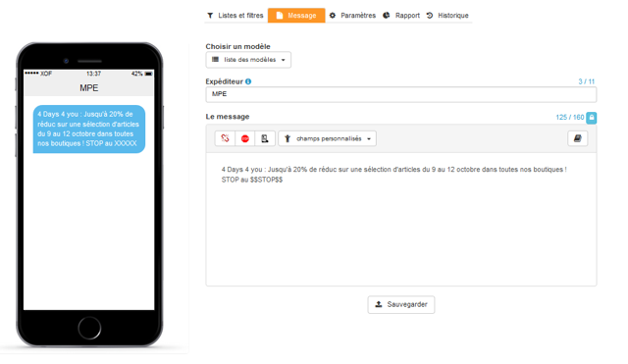This screenshot has height=364, width=628.
Task: Click the document stamp toolbar icon
Action: pos(265,138)
